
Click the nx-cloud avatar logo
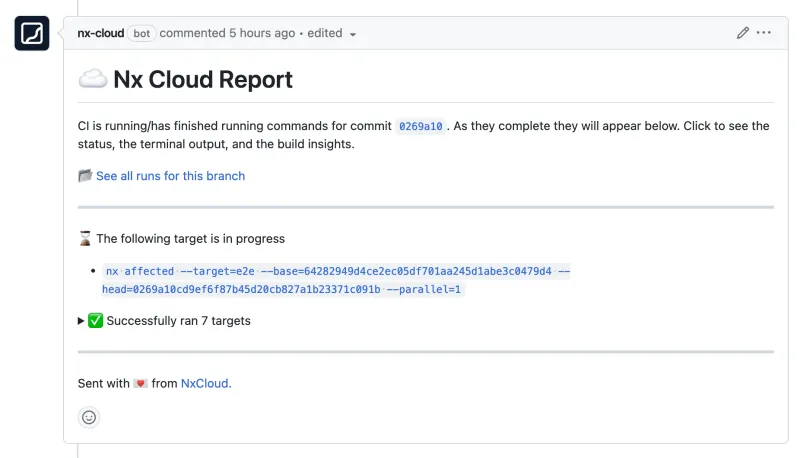tap(32, 34)
